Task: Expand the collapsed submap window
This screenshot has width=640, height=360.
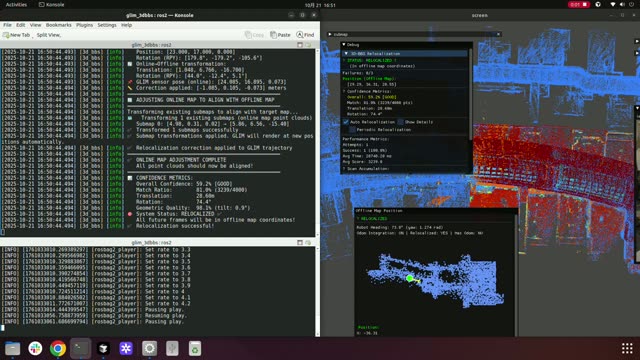Action: pos(330,34)
